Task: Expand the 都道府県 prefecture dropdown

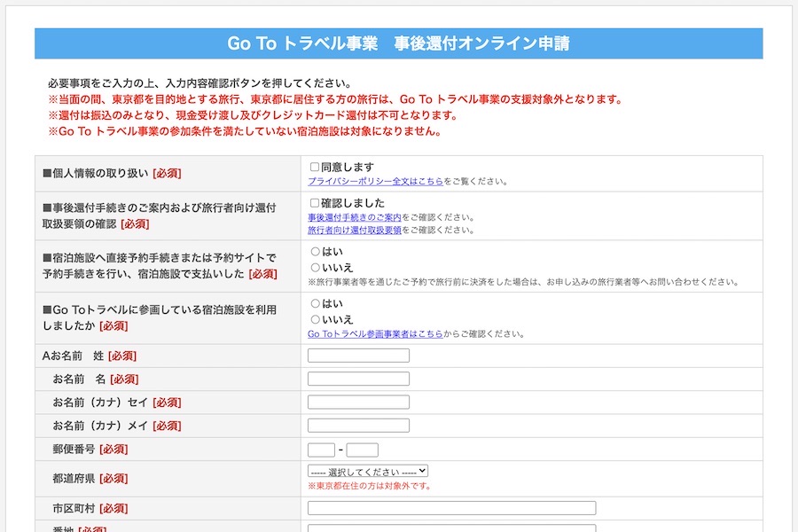Action: pos(367,471)
